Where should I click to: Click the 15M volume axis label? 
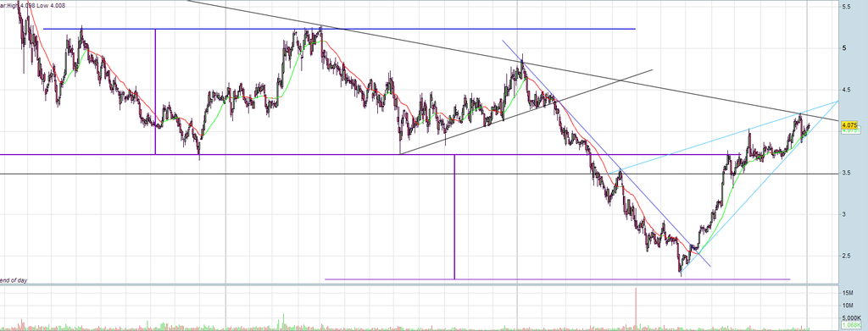pyautogui.click(x=848, y=292)
